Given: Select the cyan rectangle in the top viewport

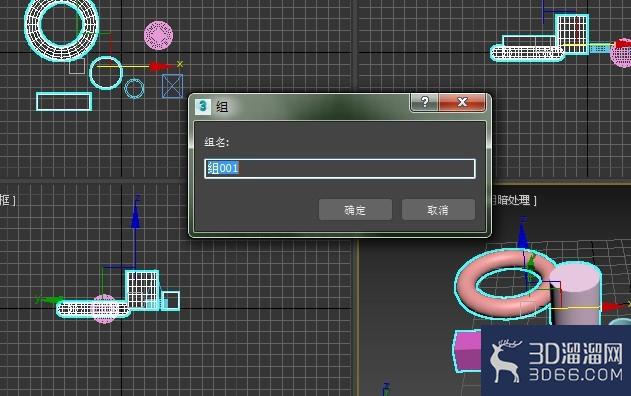Looking at the screenshot, I should coord(64,101).
